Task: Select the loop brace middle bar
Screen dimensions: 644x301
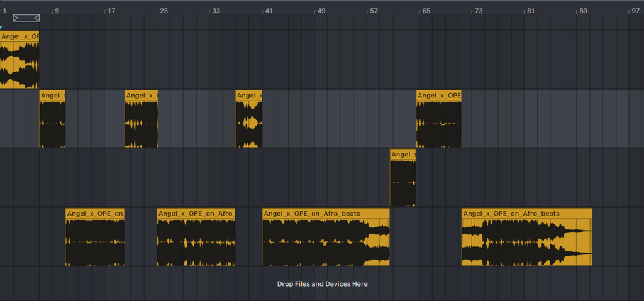Action: coord(26,18)
